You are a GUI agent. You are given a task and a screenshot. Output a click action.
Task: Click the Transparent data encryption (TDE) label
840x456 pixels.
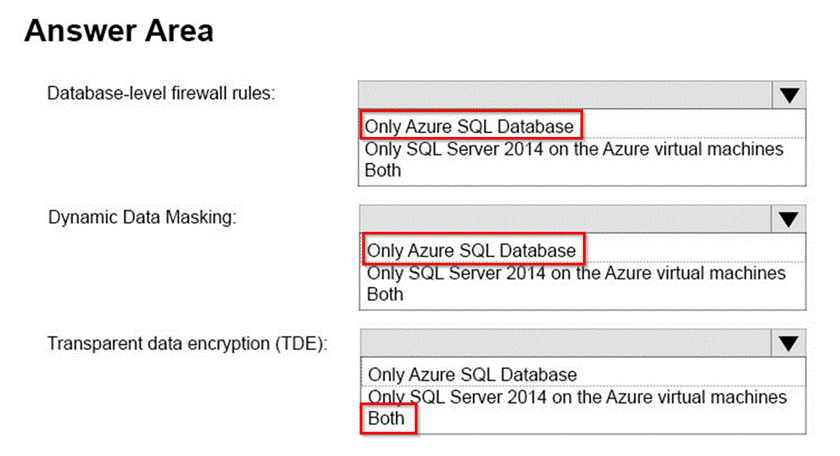click(x=188, y=343)
